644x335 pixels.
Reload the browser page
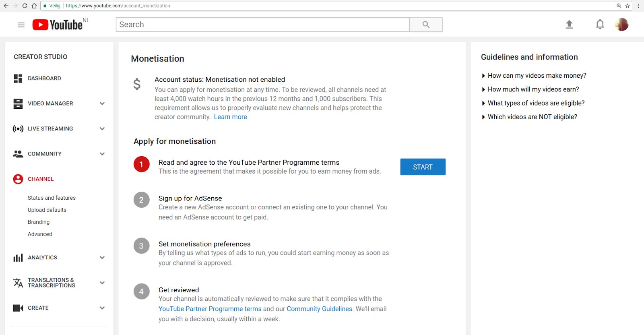coord(25,6)
